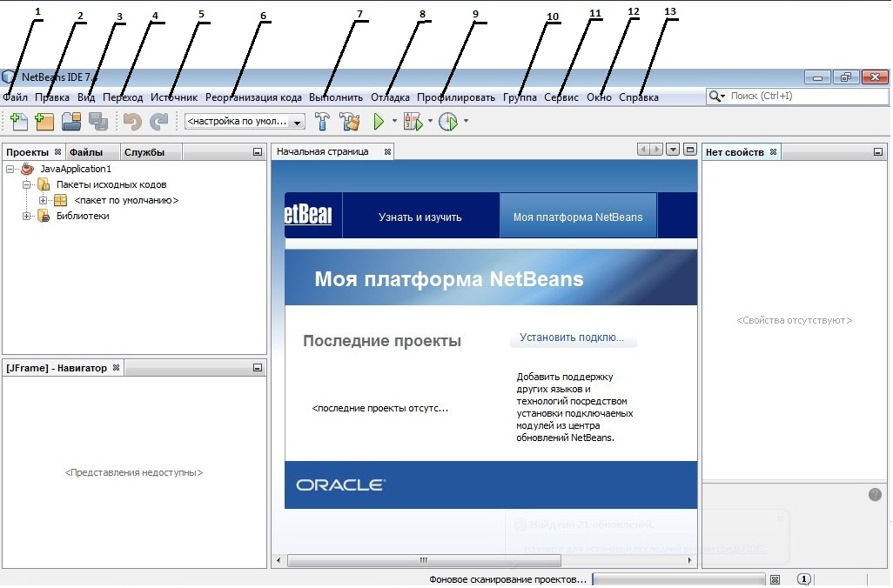
Task: Cancel the background scanning task
Action: tap(775, 580)
